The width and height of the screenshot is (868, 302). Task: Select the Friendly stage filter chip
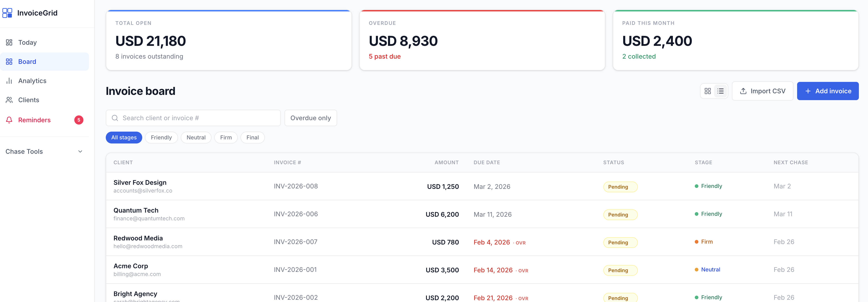[161, 138]
